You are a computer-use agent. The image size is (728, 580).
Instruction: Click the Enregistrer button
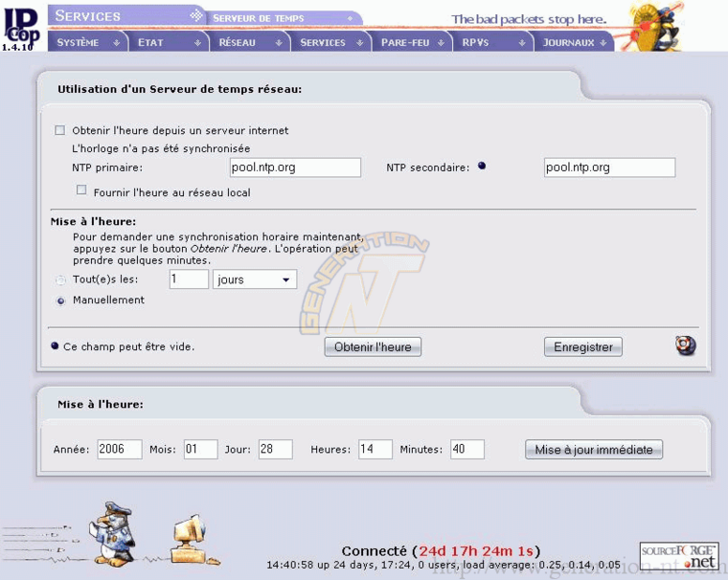tap(583, 346)
